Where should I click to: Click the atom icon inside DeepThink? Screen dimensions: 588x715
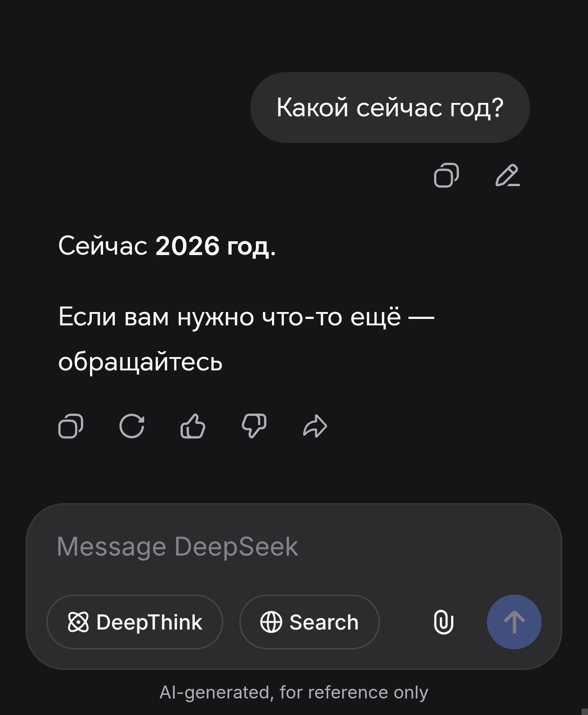click(x=78, y=622)
